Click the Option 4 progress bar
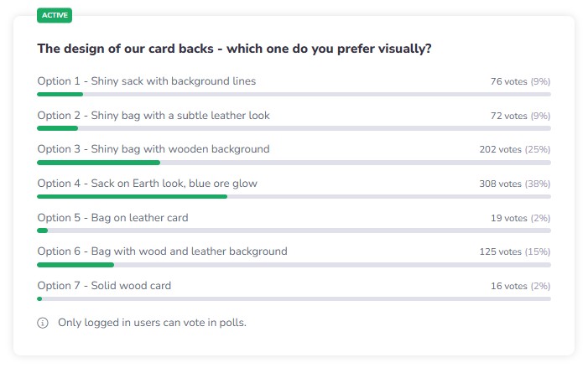588x368 pixels. point(132,196)
